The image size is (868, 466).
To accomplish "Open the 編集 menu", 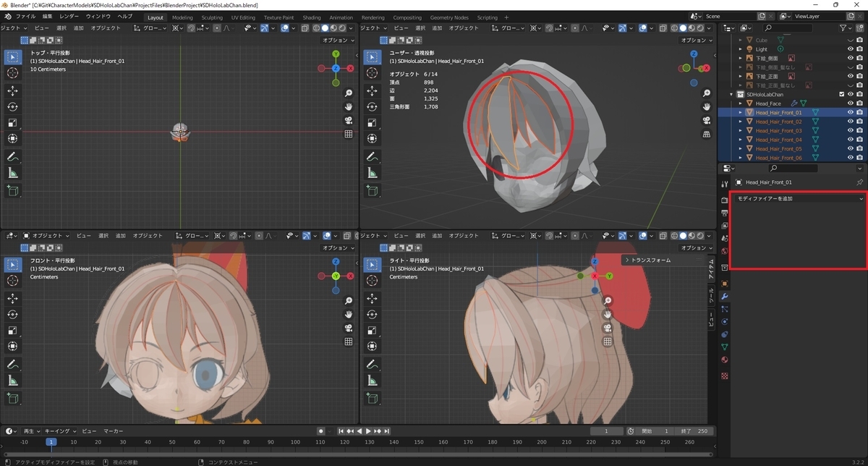I will [47, 16].
